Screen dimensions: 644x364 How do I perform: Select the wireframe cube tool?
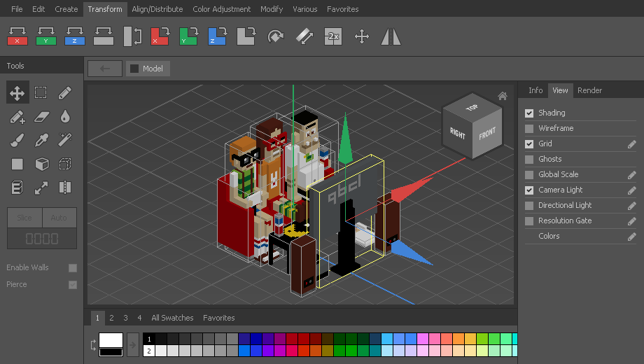tap(65, 164)
